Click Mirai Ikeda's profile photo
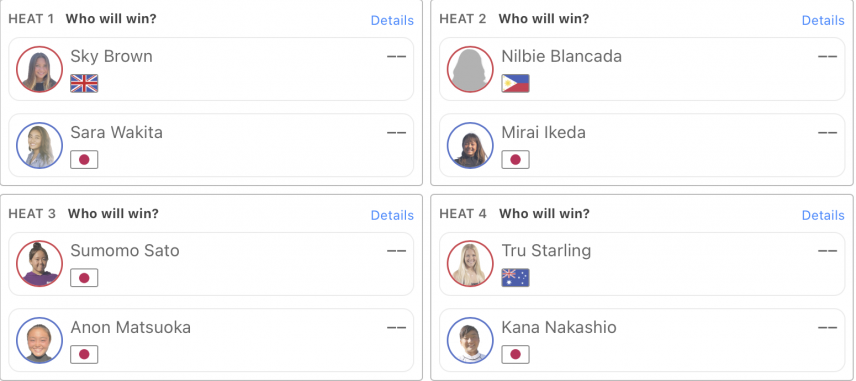856x381 pixels. (470, 145)
